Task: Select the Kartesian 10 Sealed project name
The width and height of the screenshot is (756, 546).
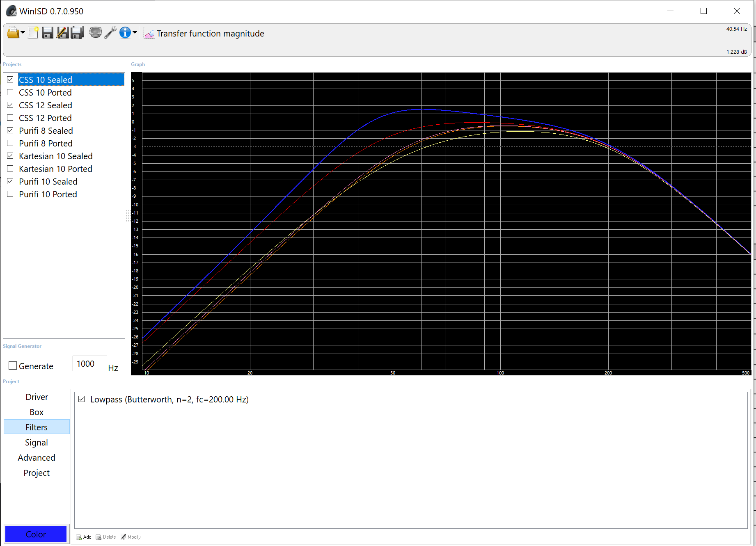Action: 56,156
